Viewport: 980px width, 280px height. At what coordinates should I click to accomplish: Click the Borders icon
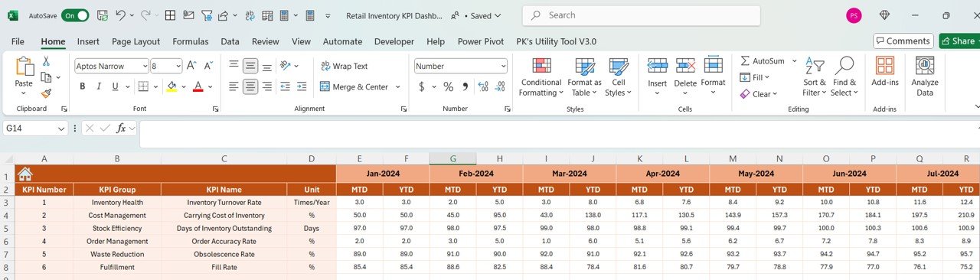(143, 86)
